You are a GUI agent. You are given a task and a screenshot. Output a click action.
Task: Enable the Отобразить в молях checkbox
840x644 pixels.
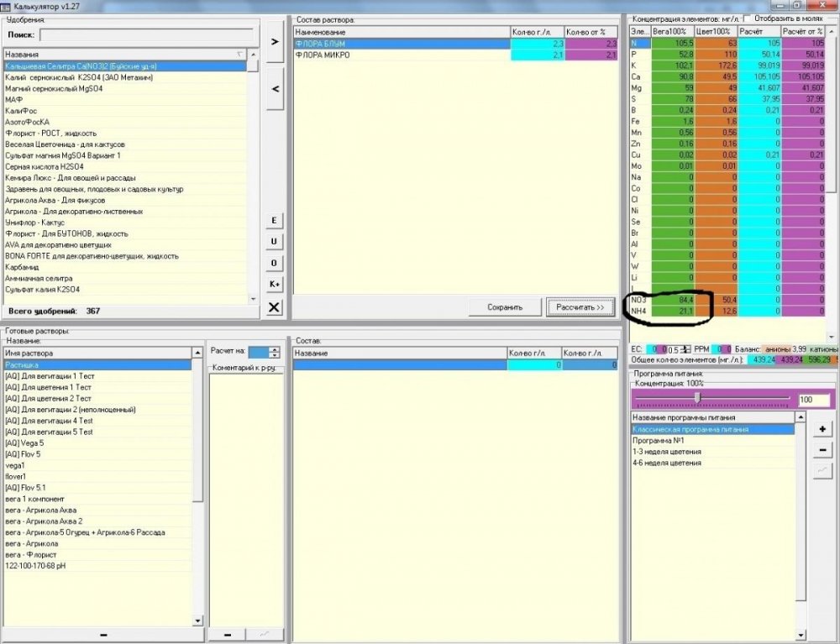point(748,18)
